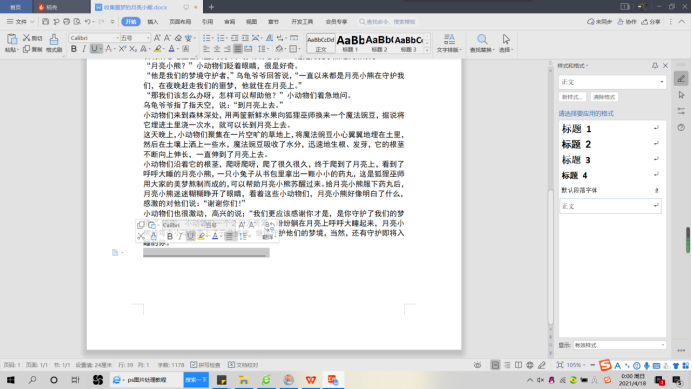Click the character border icon
The width and height of the screenshot is (692, 389).
(186, 49)
